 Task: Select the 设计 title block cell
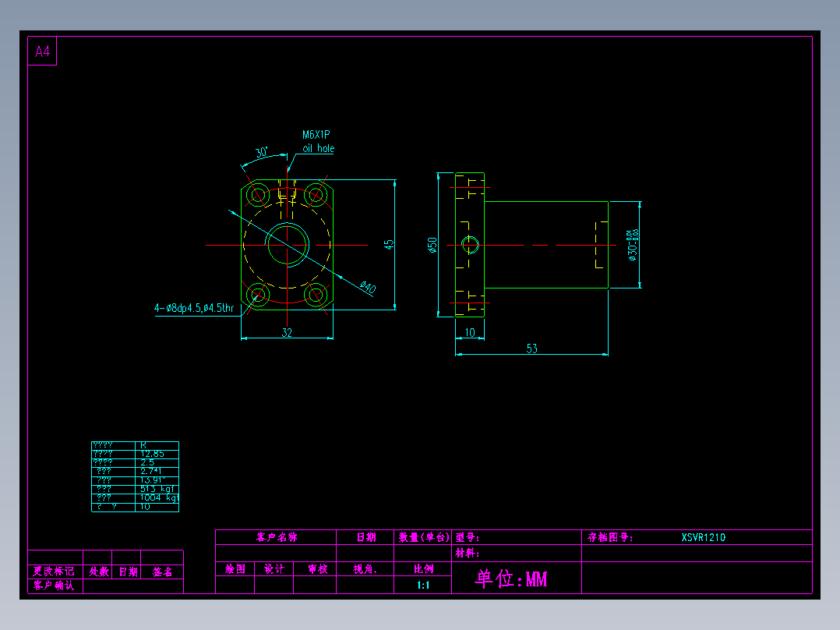pos(274,569)
